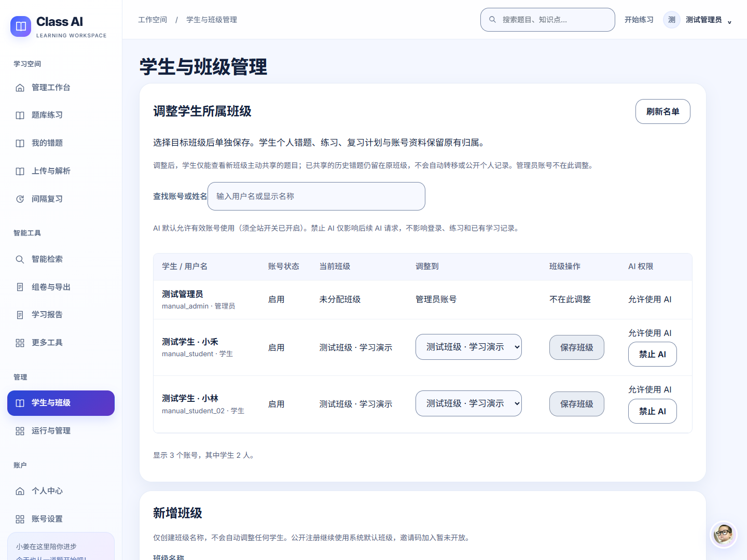Click 禁止 AI for 测试学生 · 小禾
Screen dimensions: 747x560
pyautogui.click(x=652, y=354)
